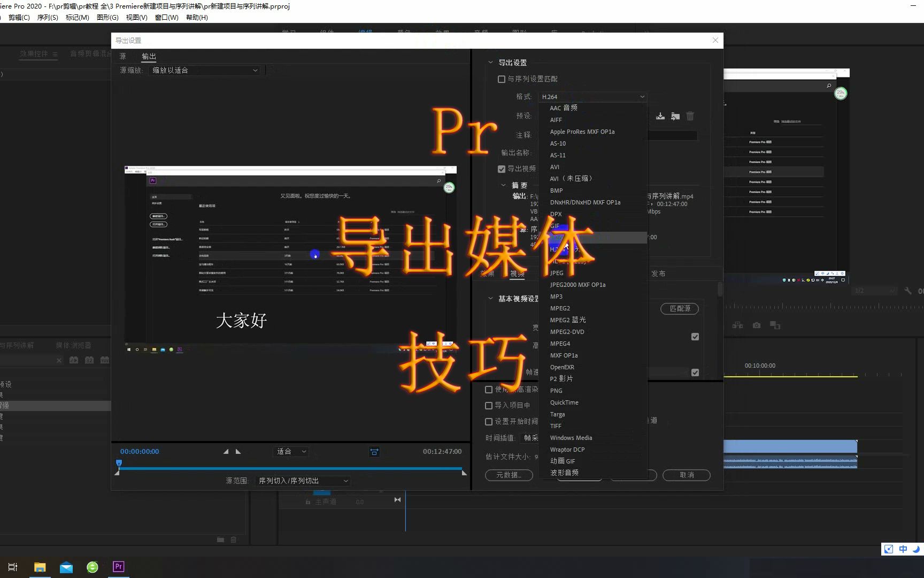Screen dimensions: 924x578
Task: Click the 32-bit color effects filter icon
Action: click(89, 360)
